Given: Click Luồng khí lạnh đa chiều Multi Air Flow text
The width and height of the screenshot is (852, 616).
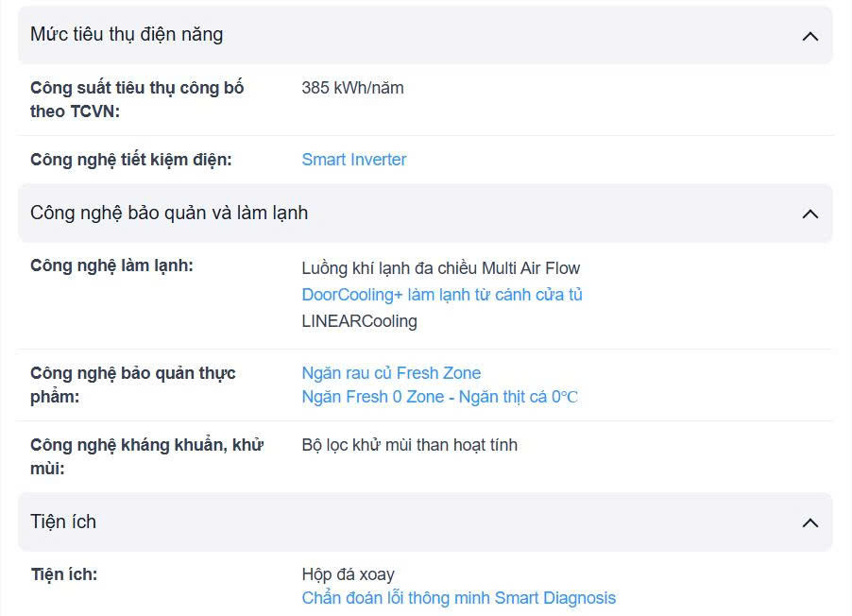Looking at the screenshot, I should (441, 268).
